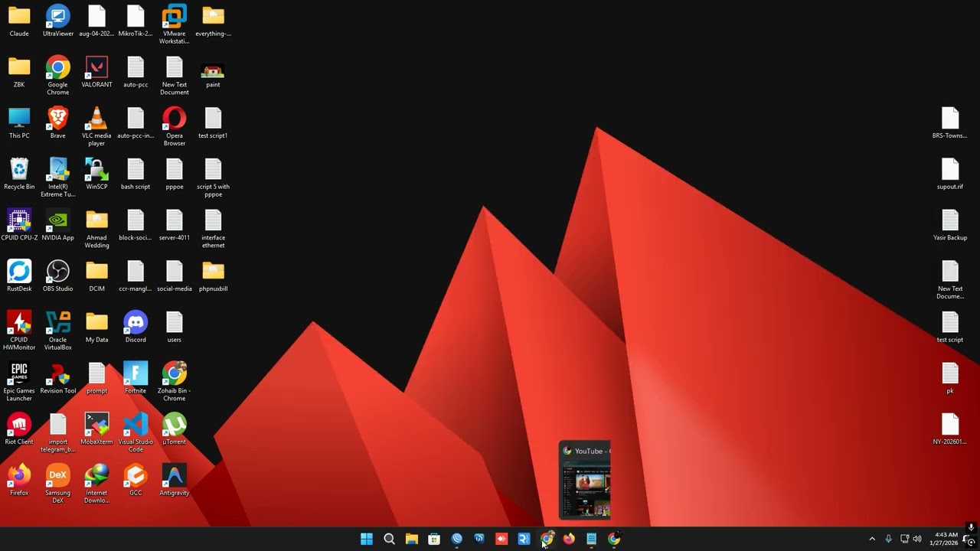Select the VLC media player icon
This screenshot has width=980, height=551.
tap(96, 127)
